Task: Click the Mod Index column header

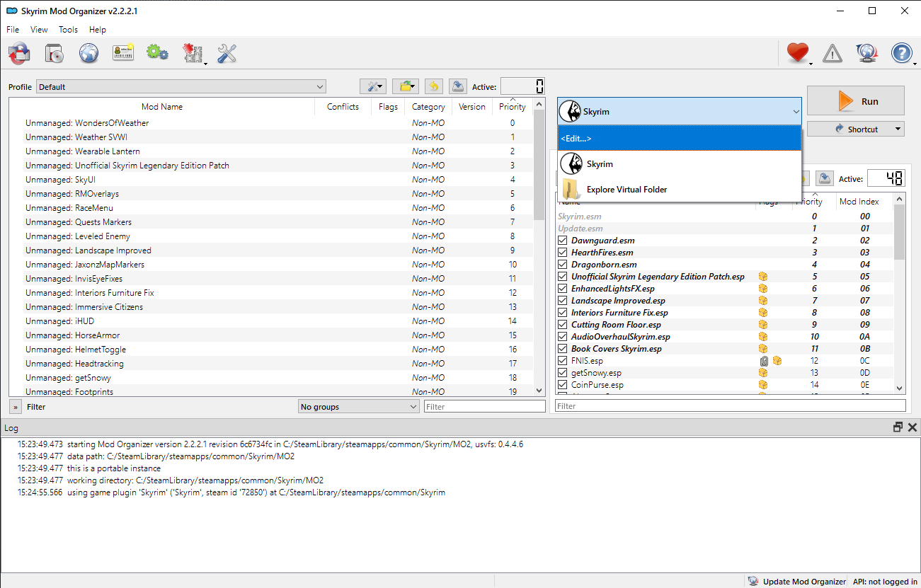Action: (859, 202)
